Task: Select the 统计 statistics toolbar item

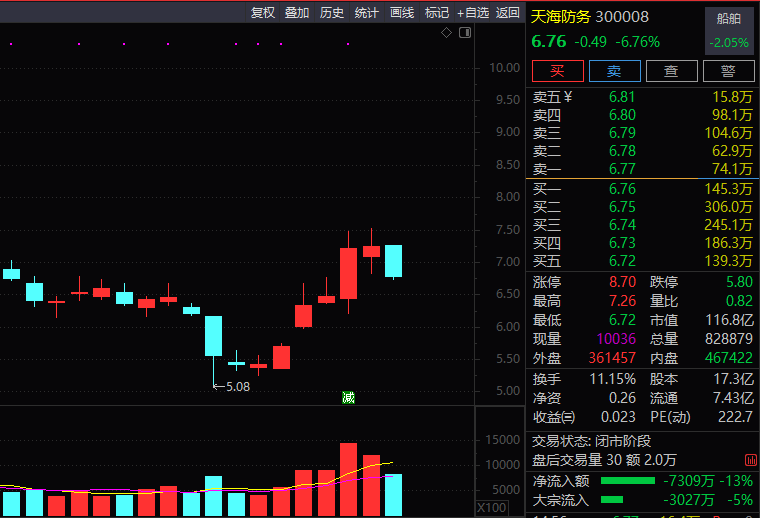Action: pos(366,13)
